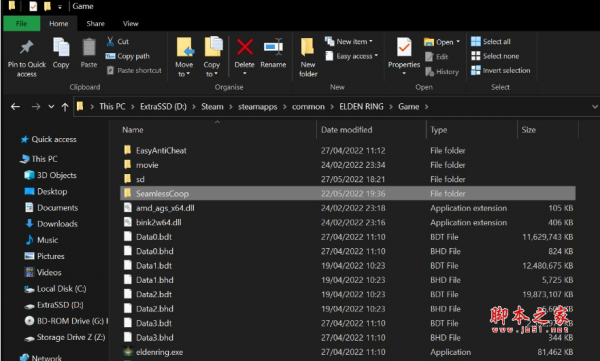This screenshot has height=361, width=600.
Task: Go up one folder level
Action: [65, 107]
